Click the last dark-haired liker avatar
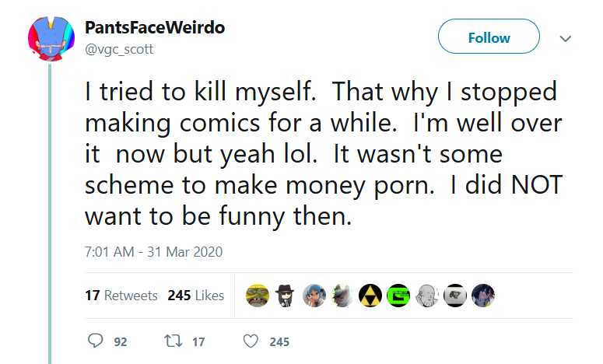This screenshot has height=364, width=603. click(483, 296)
